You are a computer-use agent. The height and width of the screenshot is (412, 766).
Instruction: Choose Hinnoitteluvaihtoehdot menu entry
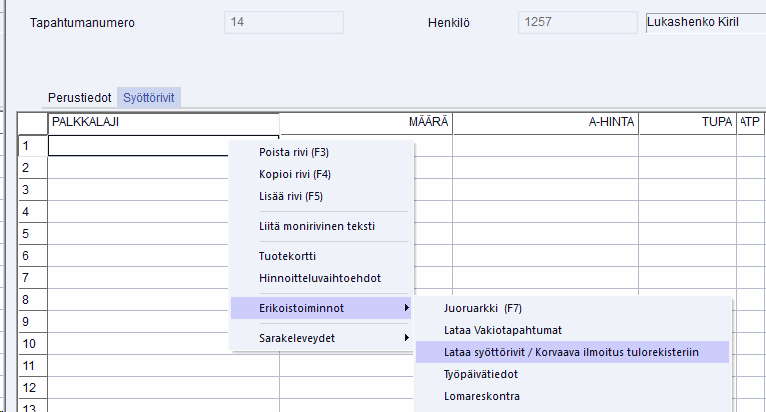point(320,277)
